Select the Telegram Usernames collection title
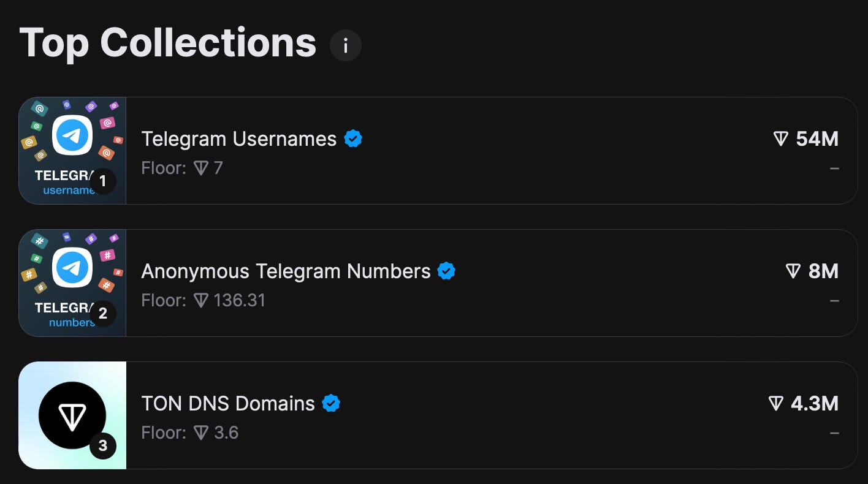 pyautogui.click(x=239, y=139)
